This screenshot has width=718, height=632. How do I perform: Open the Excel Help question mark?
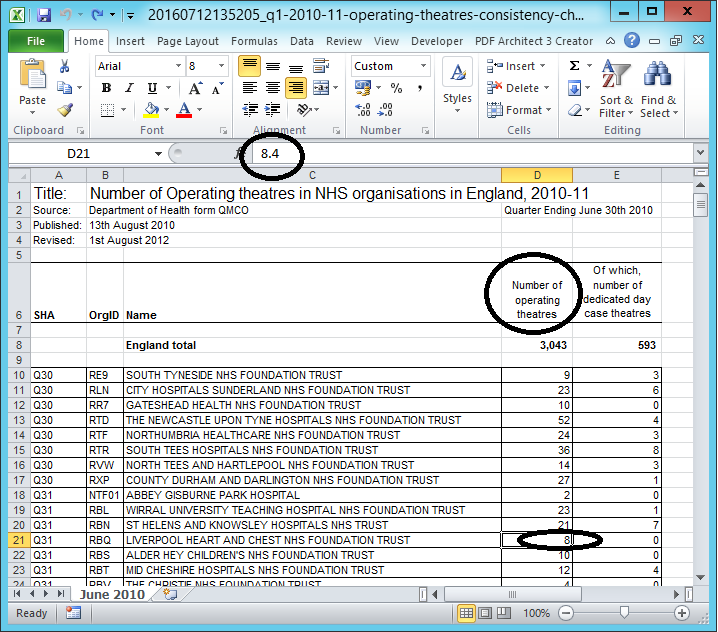(632, 41)
